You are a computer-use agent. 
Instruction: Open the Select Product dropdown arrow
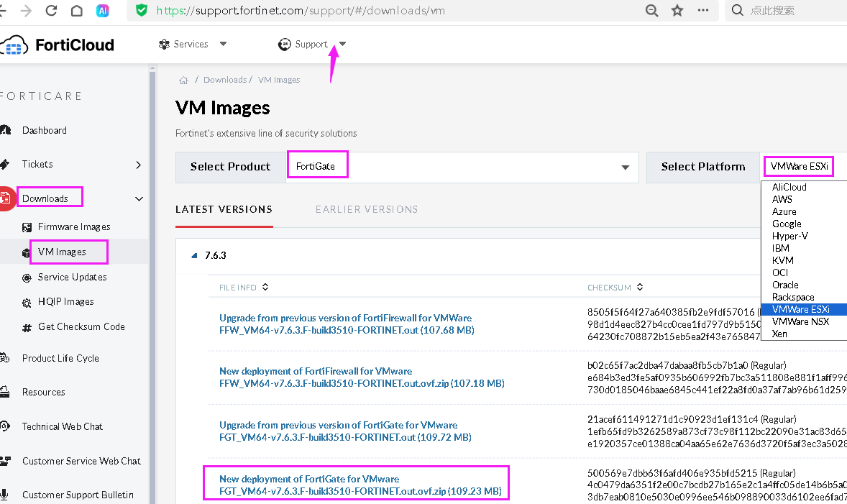coord(625,168)
